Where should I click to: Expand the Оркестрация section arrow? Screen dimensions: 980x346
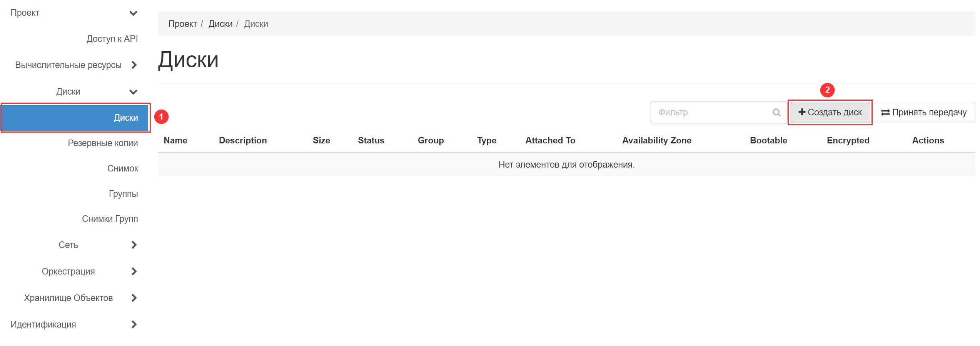click(x=134, y=271)
